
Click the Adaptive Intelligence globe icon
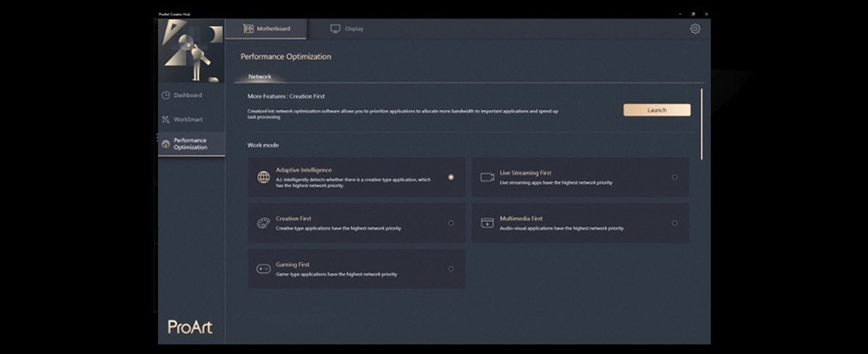point(264,177)
